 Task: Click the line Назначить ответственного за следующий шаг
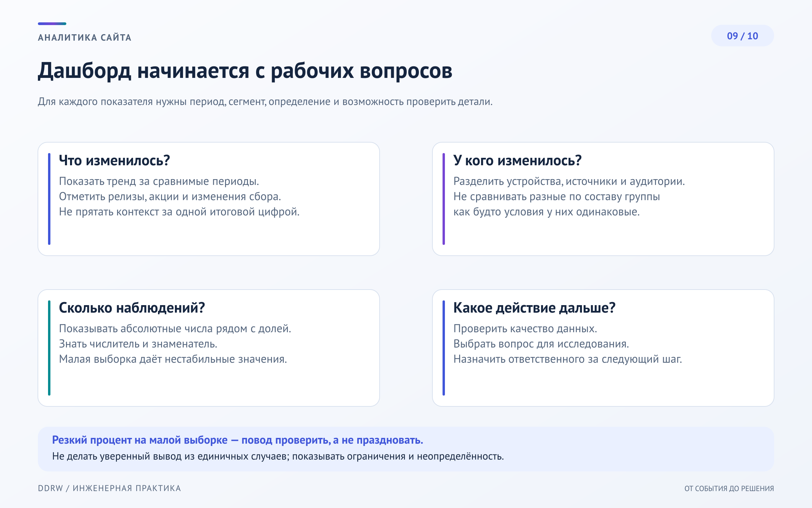pos(568,359)
